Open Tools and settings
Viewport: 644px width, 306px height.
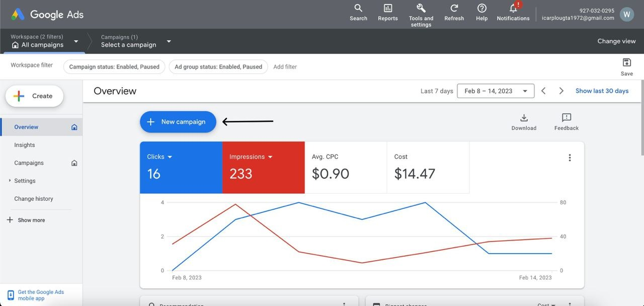click(x=421, y=15)
